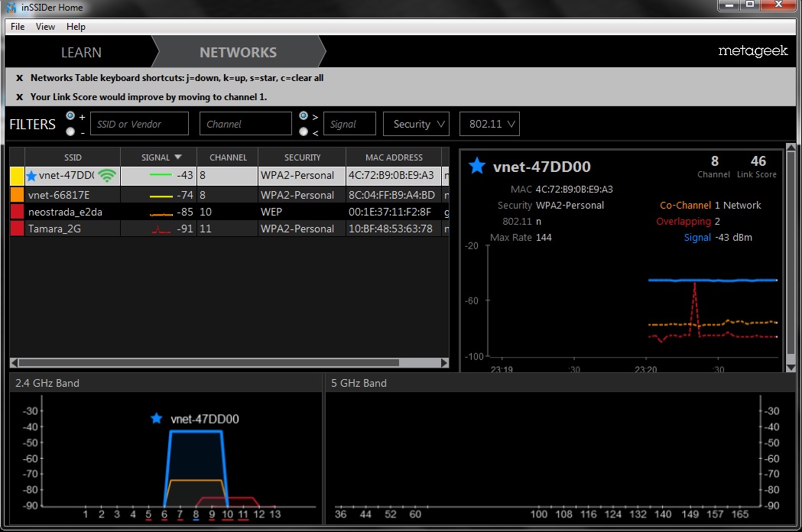Click the yellow swatch for vnet-47DD00
The height and width of the screenshot is (532, 802).
point(17,176)
